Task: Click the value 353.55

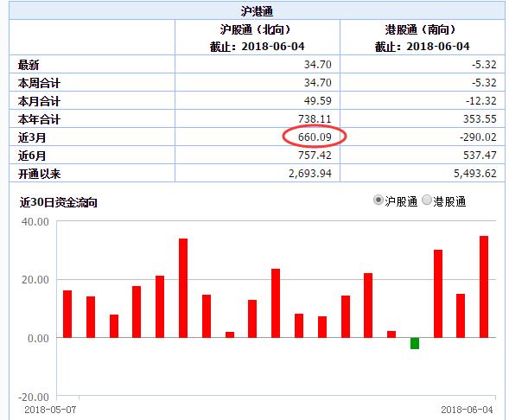Action: [480, 118]
